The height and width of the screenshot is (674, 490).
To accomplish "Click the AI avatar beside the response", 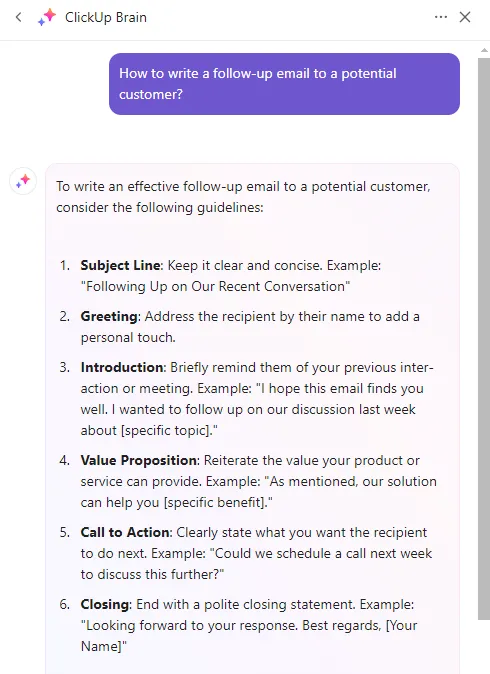I will click(x=23, y=181).
